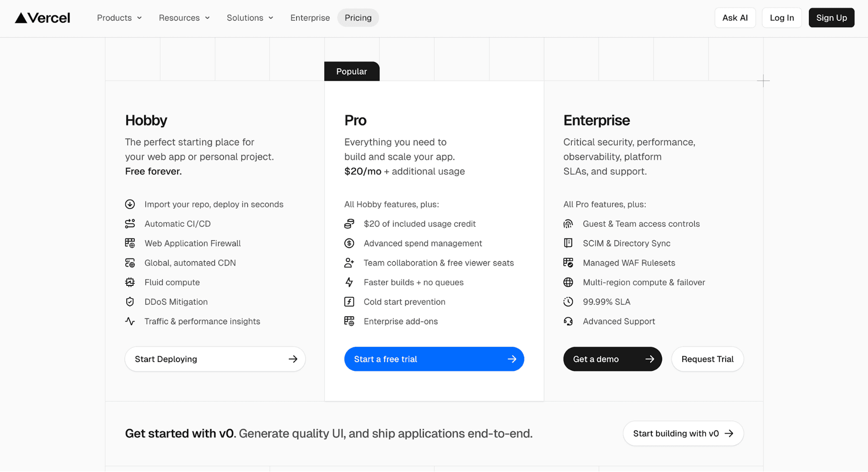This screenshot has height=472, width=868.
Task: Switch to the Pricing page
Action: coord(358,18)
